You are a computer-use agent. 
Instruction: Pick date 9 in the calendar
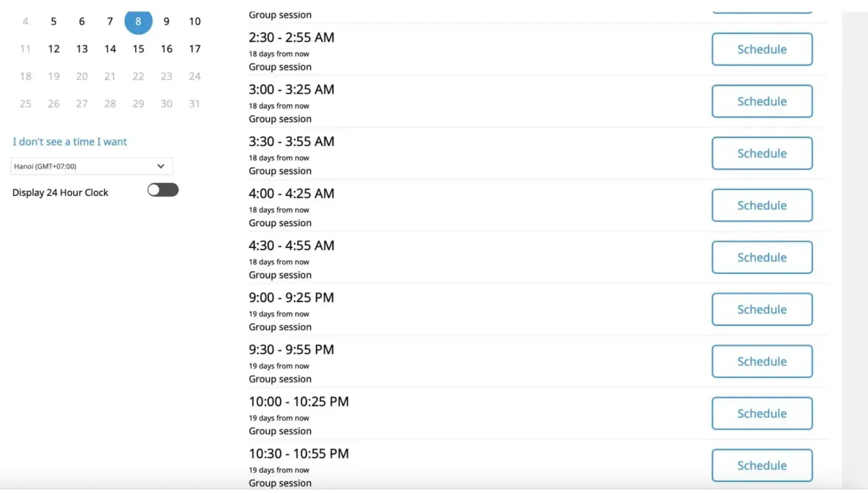click(x=166, y=22)
